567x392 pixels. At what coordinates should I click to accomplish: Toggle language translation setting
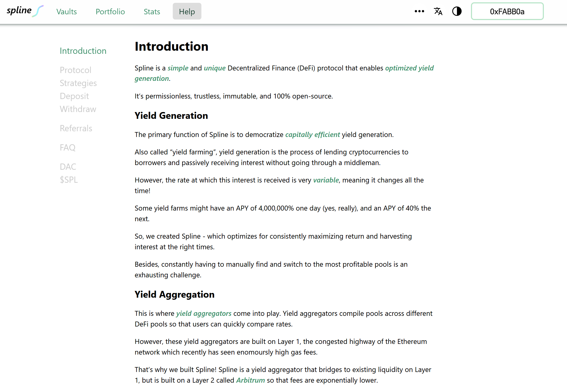[438, 12]
